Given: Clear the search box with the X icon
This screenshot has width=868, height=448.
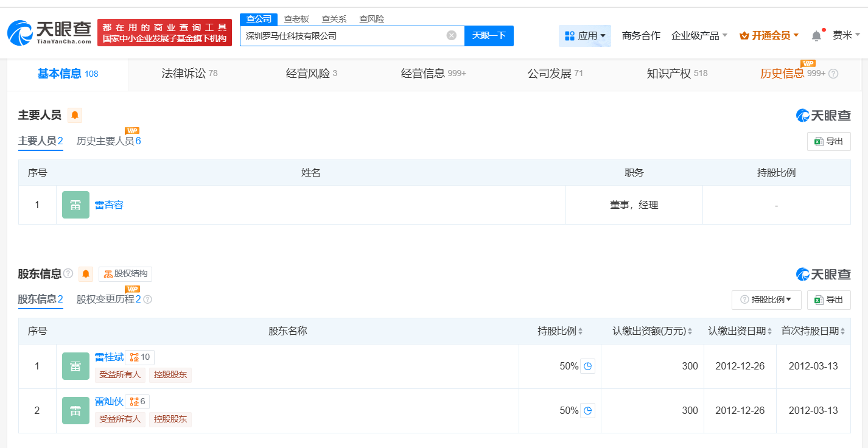Looking at the screenshot, I should 451,35.
